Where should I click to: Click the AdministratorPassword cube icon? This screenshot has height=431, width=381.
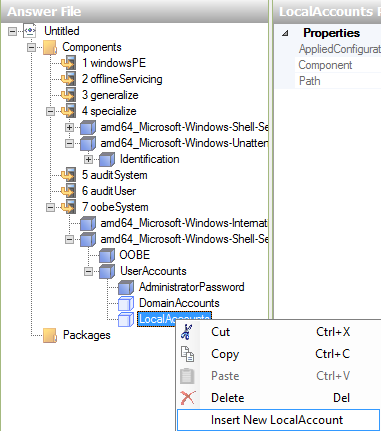126,287
